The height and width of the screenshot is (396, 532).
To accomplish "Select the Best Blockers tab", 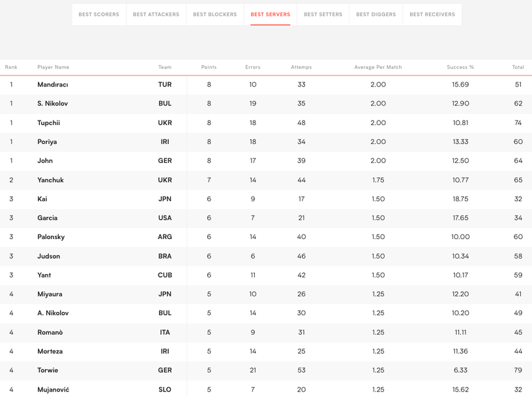I will click(214, 14).
